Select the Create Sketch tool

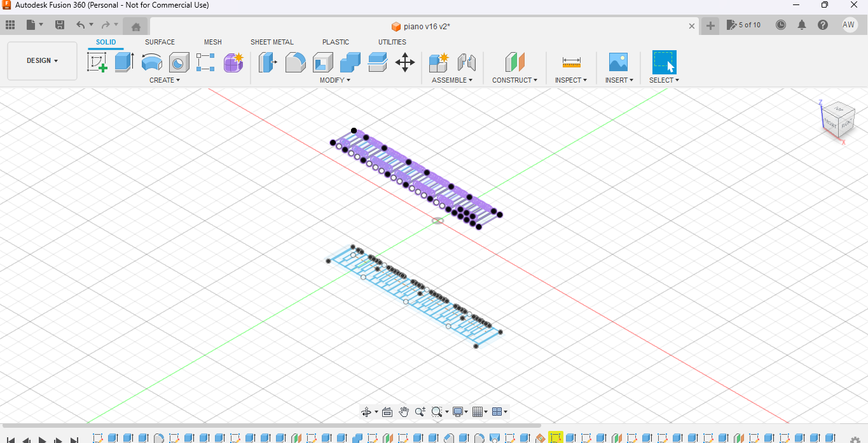click(97, 62)
